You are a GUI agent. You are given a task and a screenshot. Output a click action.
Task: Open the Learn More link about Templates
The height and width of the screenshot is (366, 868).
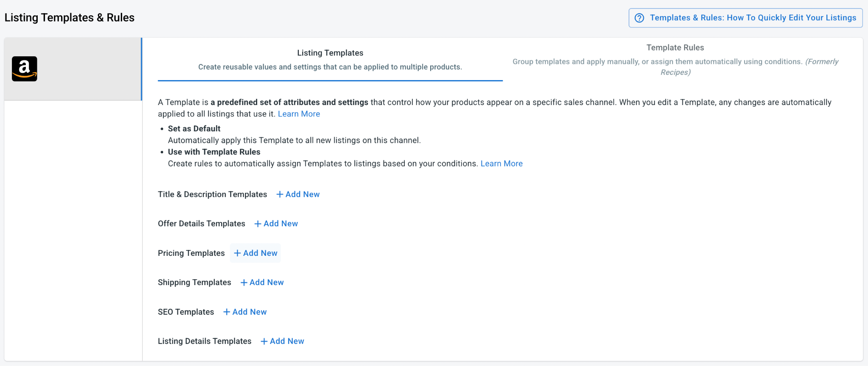pyautogui.click(x=299, y=114)
